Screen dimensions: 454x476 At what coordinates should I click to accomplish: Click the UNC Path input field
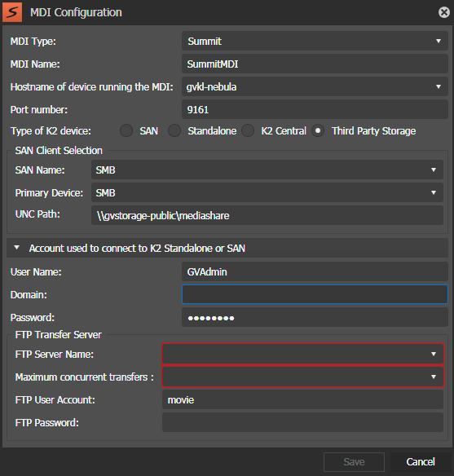(x=267, y=215)
